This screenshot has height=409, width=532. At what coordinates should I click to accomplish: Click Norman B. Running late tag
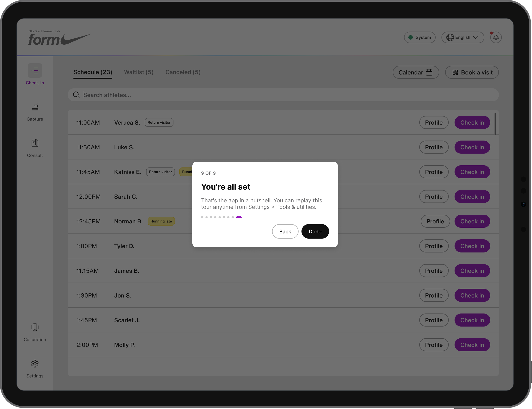pyautogui.click(x=161, y=221)
